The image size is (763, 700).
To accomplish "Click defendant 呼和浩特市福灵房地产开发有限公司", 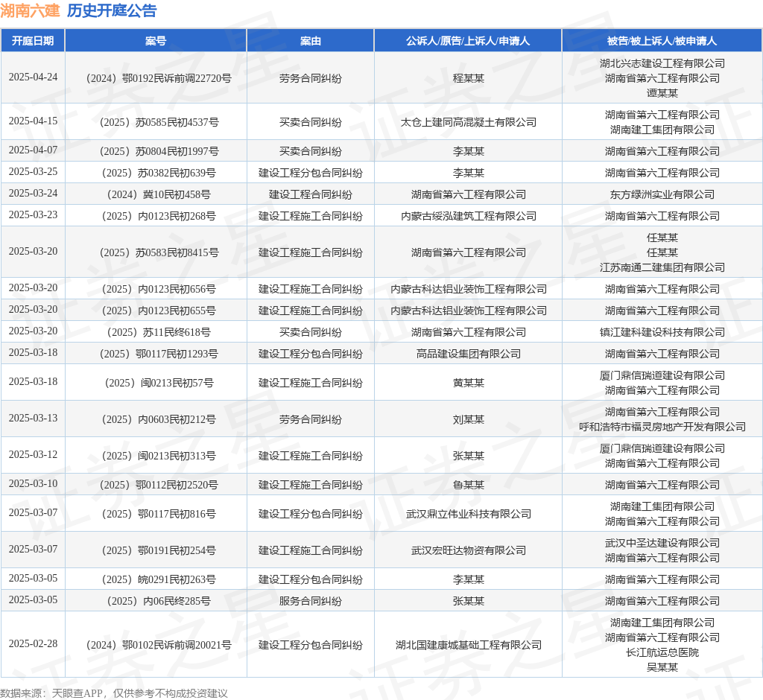I will tap(662, 427).
